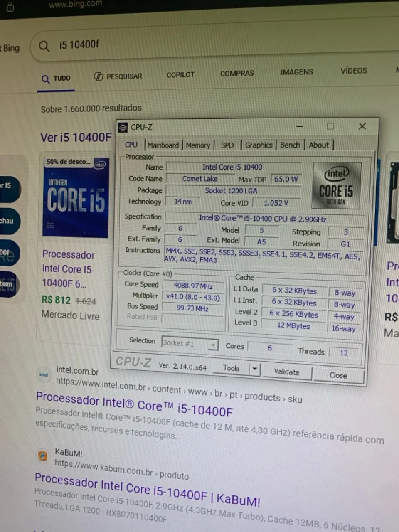Open the Imagens results tab

click(297, 72)
